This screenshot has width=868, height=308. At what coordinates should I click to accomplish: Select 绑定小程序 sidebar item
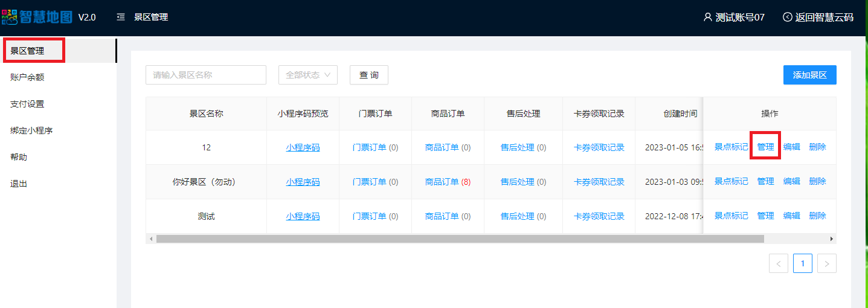[x=31, y=130]
